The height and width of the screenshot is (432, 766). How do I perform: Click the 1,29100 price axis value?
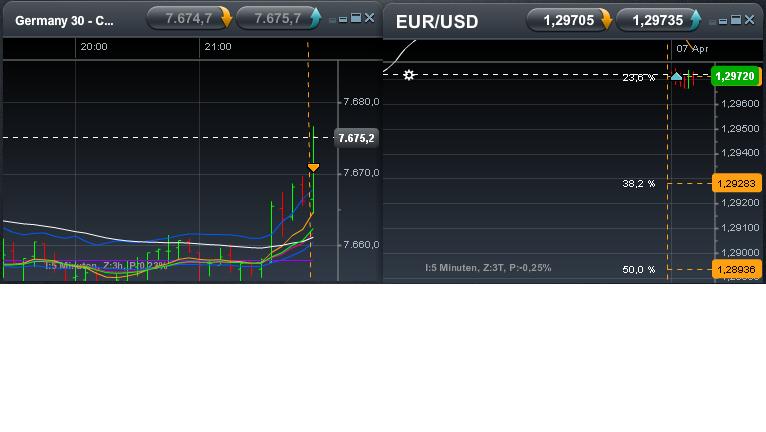740,227
